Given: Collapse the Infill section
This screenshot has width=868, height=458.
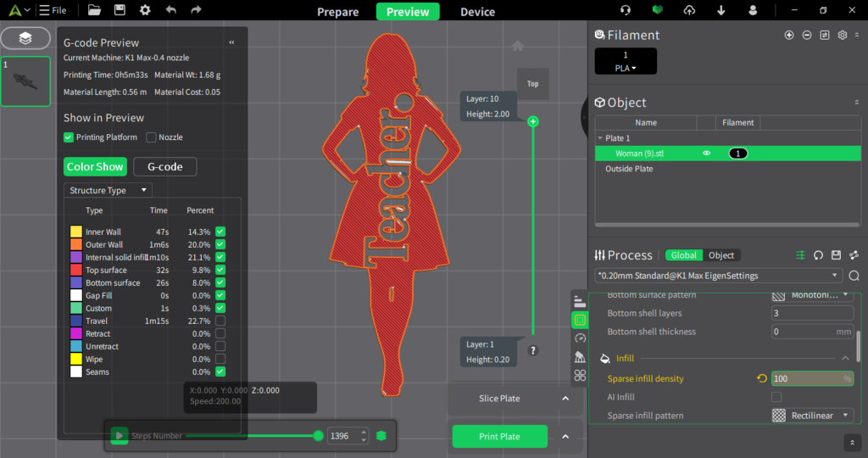Looking at the screenshot, I should point(845,358).
